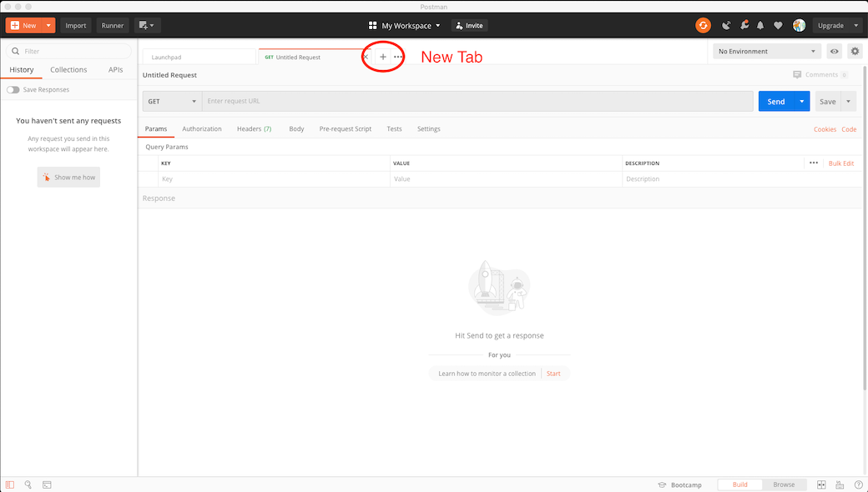The image size is (868, 492).
Task: Toggle the sidebar icon in status bar
Action: point(10,484)
